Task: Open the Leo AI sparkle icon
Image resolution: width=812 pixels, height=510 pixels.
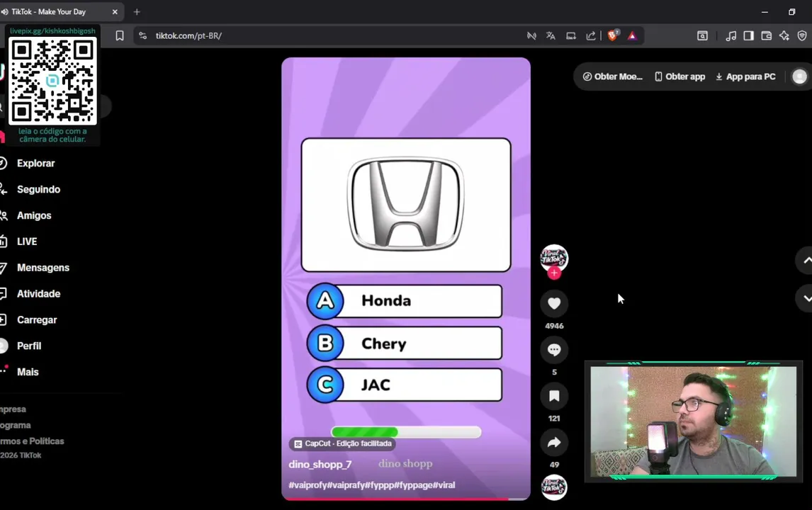Action: (784, 35)
